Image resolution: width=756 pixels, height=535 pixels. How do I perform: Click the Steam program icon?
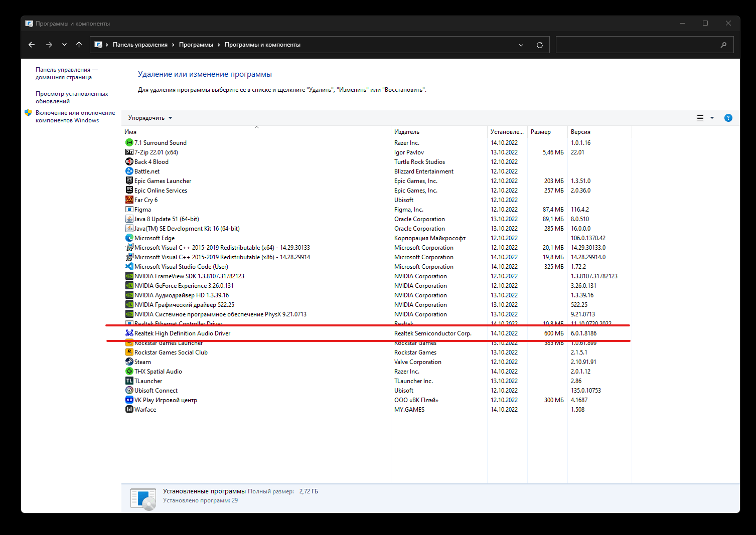[x=129, y=362]
